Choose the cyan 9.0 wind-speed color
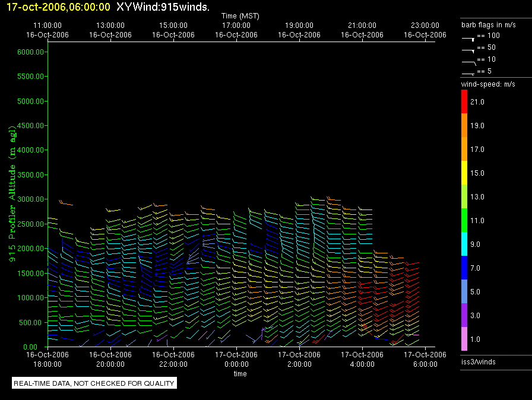The height and width of the screenshot is (400, 532). tap(464, 245)
